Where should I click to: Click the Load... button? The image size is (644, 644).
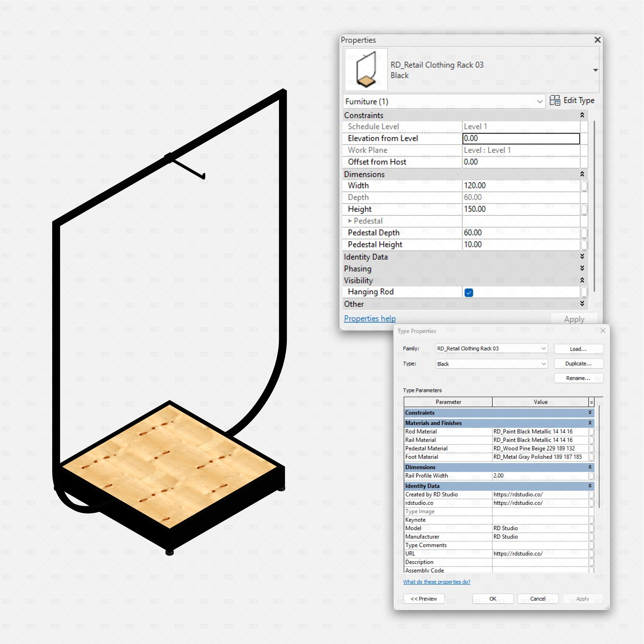(579, 349)
